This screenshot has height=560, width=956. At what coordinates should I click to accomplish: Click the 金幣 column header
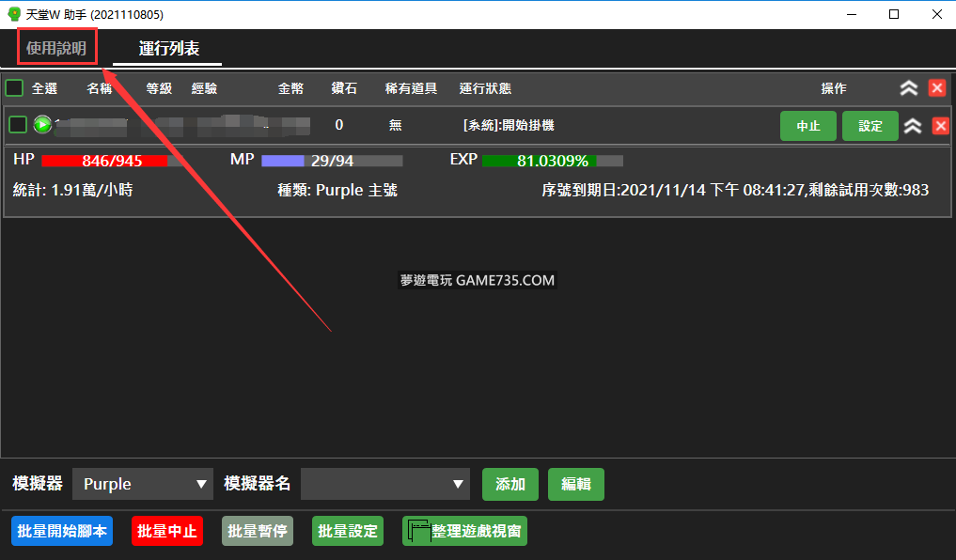(x=290, y=88)
